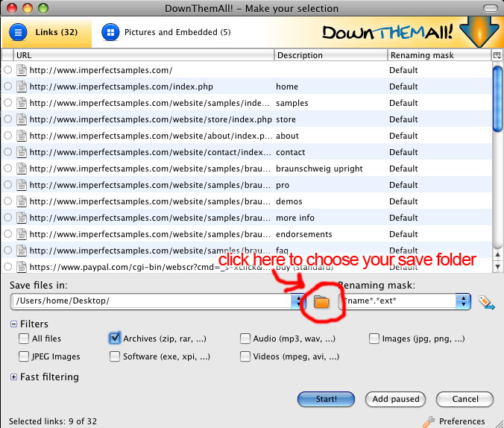The width and height of the screenshot is (504, 428).
Task: Click the column picker icon in the table header
Action: pos(497,55)
